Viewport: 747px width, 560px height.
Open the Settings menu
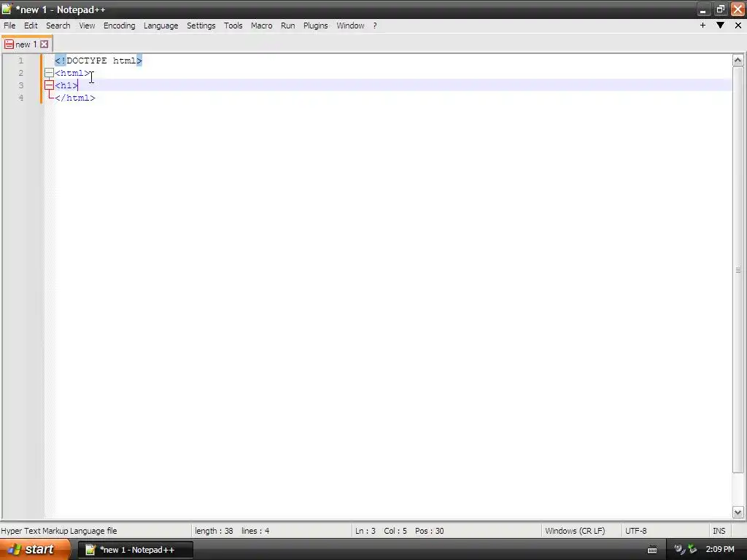point(201,26)
